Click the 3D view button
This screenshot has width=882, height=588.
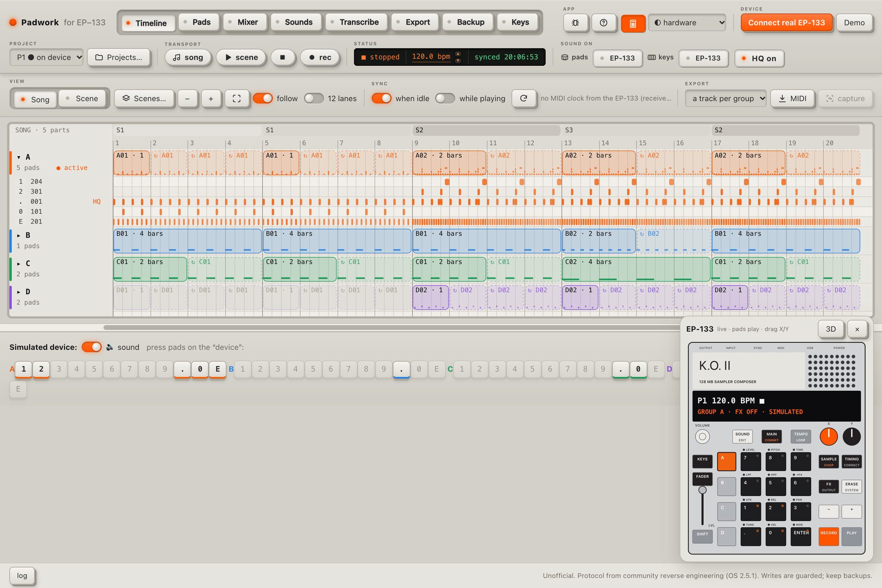831,329
